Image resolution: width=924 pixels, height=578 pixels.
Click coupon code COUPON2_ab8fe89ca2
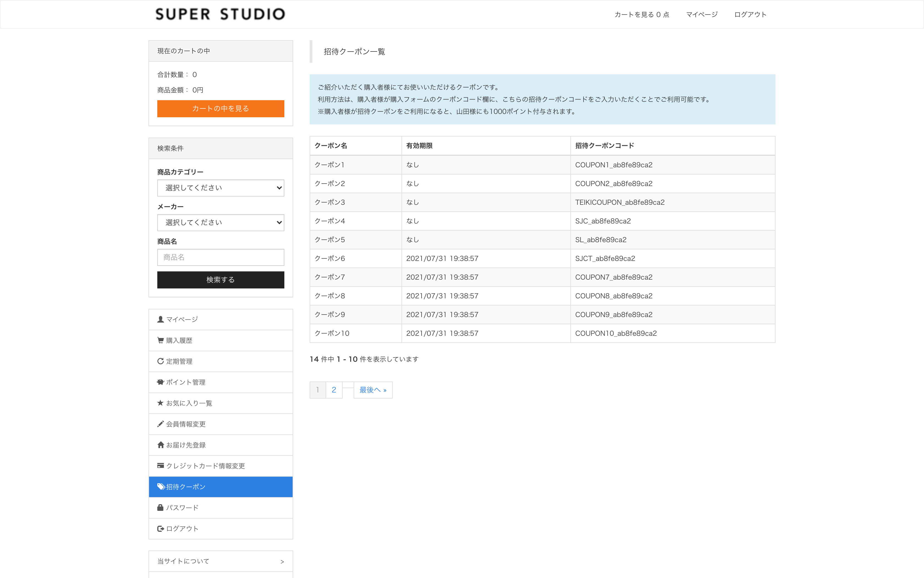tap(614, 184)
